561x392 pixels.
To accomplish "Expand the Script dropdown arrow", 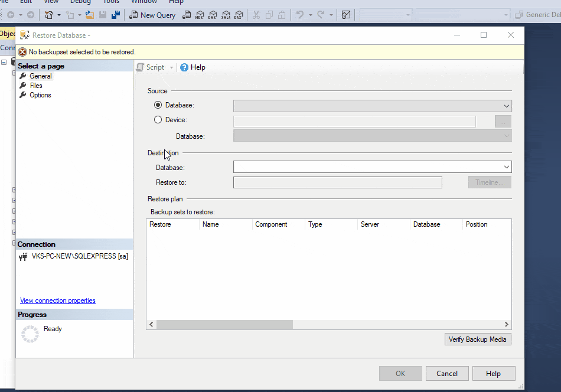I will pos(172,67).
